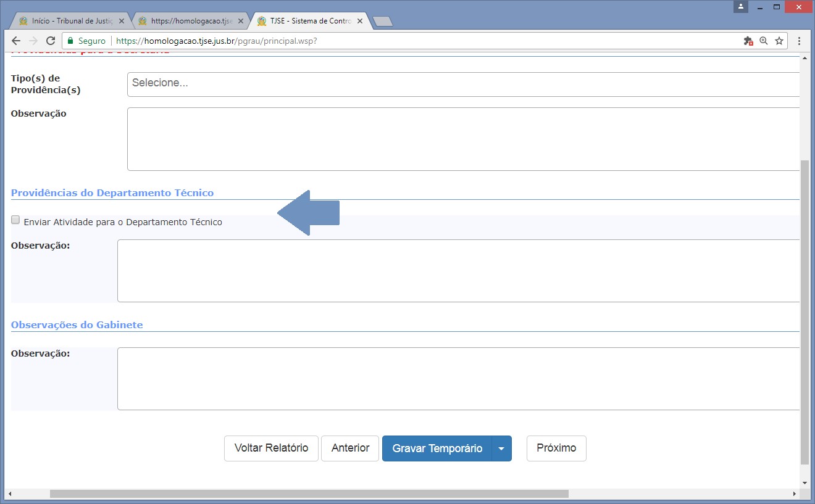
Task: Expand the Gravar Temporário arrow menu
Action: coord(501,448)
